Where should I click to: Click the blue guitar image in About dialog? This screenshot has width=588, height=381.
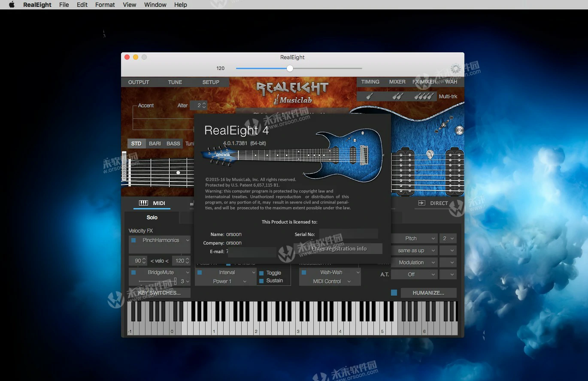(292, 155)
